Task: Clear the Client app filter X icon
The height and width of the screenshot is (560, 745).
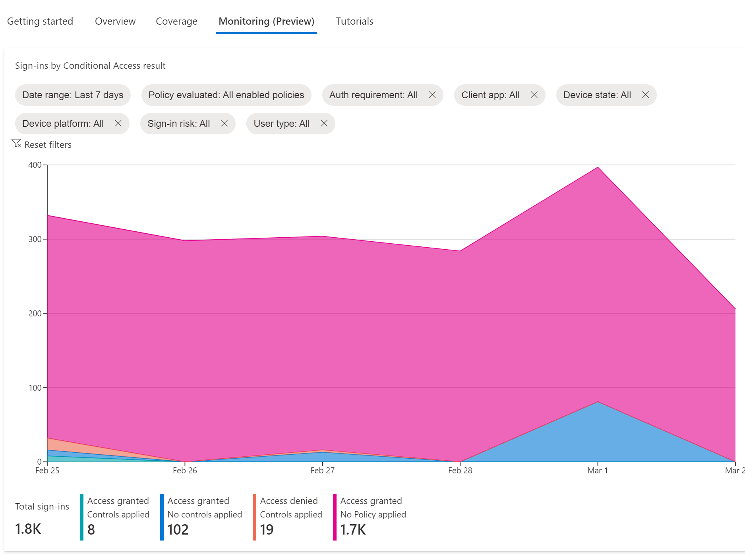Action: 534,95
